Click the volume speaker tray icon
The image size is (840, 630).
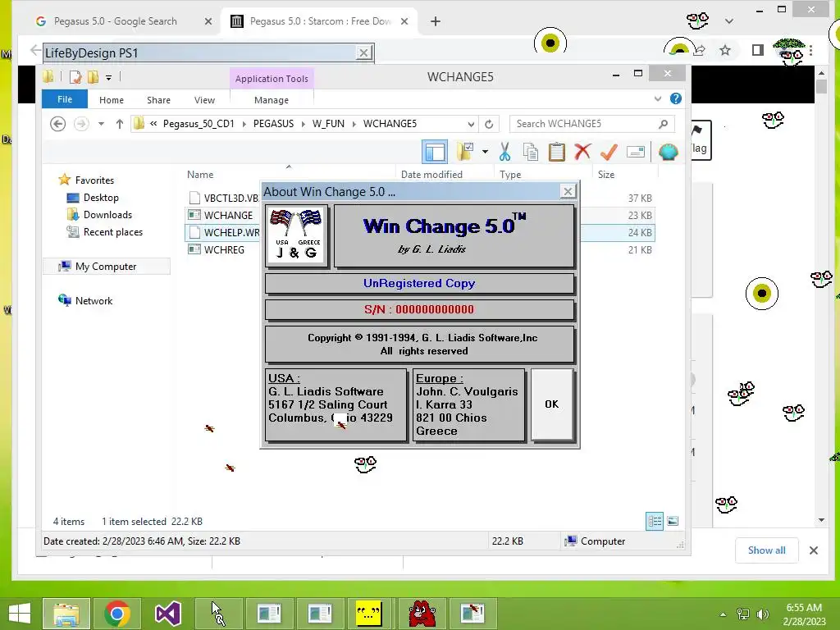[763, 614]
